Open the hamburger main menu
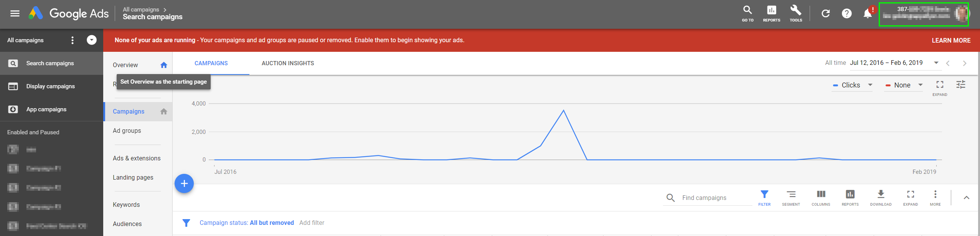Screen dimensions: 980x236 tap(15, 14)
